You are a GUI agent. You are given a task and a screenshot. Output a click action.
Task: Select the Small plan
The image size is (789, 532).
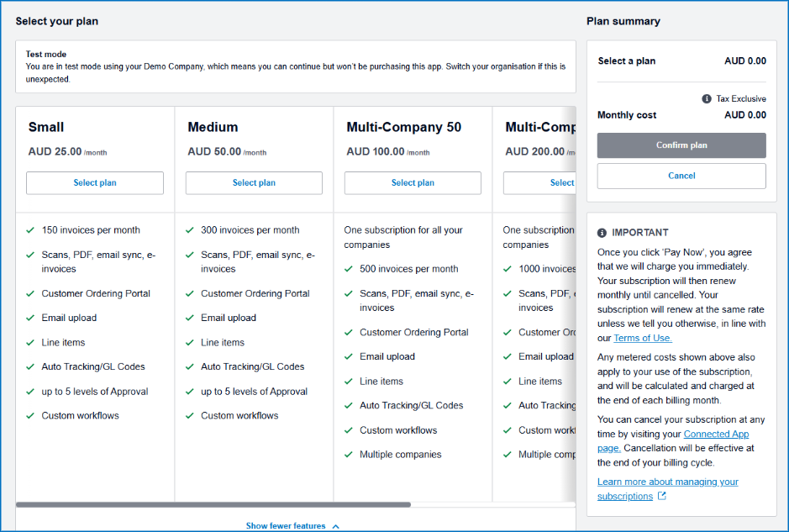[95, 182]
